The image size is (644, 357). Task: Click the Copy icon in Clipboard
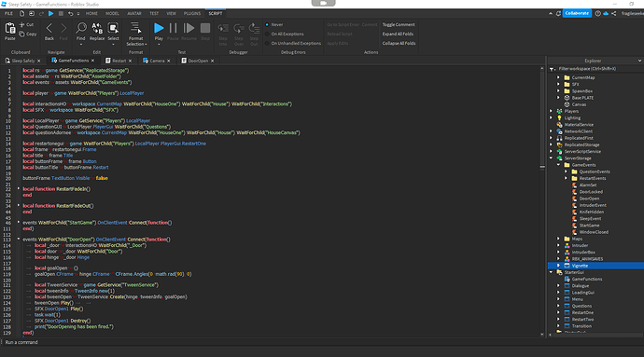pyautogui.click(x=21, y=34)
